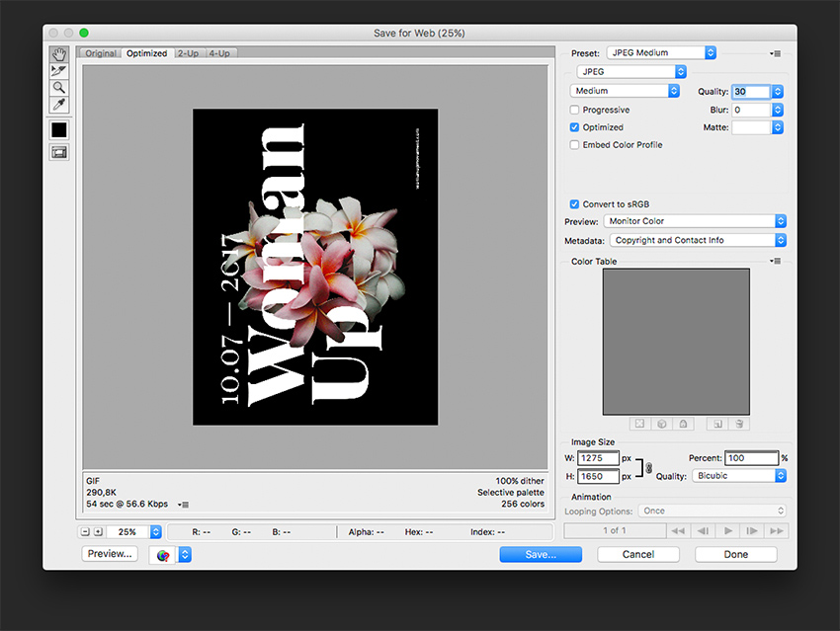Select the Zoom tool
The height and width of the screenshot is (631, 840).
coord(59,87)
